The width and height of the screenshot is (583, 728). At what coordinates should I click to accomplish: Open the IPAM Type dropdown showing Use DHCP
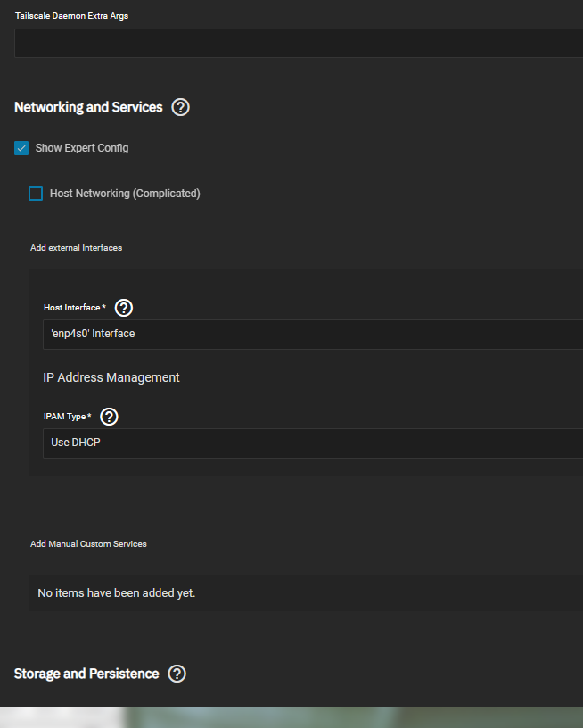pyautogui.click(x=313, y=443)
